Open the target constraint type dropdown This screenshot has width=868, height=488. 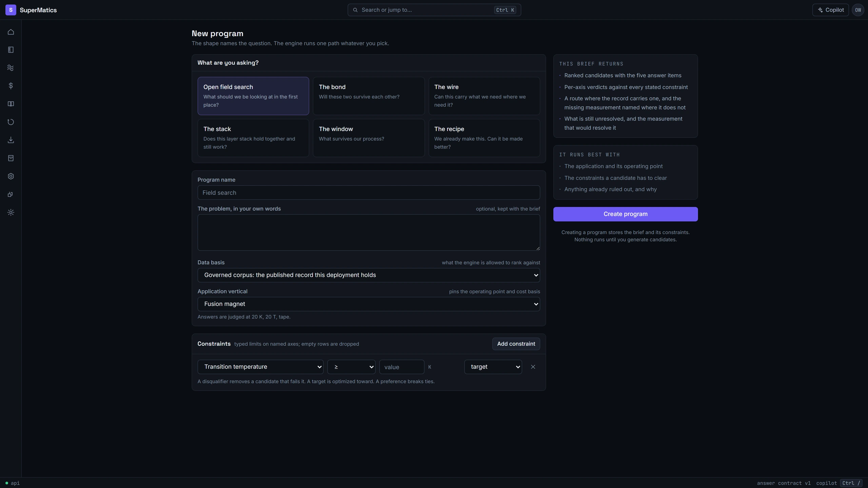tap(493, 367)
